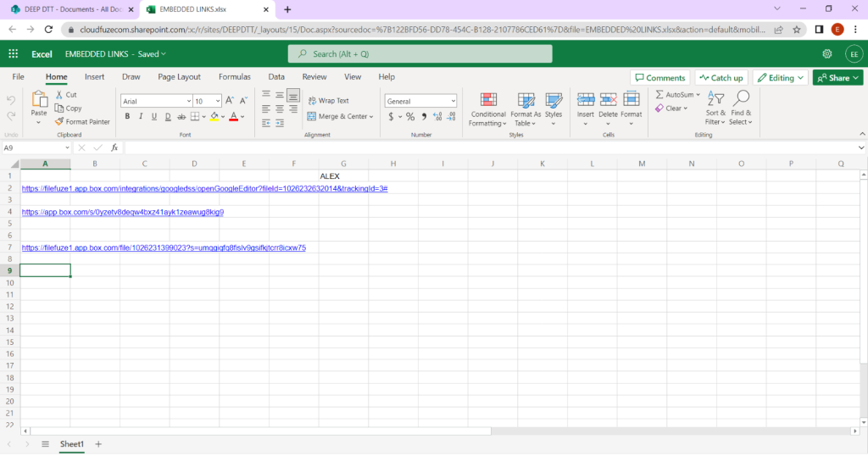The image size is (868, 456).
Task: Open the File menu
Action: pyautogui.click(x=19, y=77)
